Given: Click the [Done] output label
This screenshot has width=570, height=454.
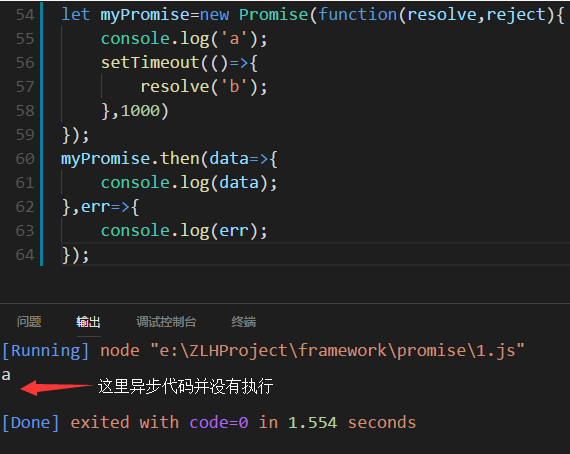Looking at the screenshot, I should pos(31,423).
